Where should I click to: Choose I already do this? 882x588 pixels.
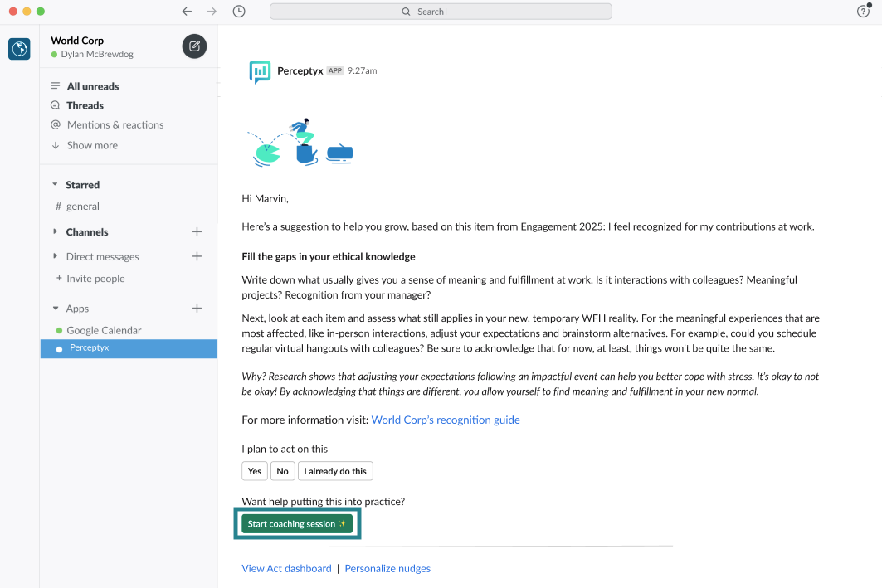click(335, 471)
